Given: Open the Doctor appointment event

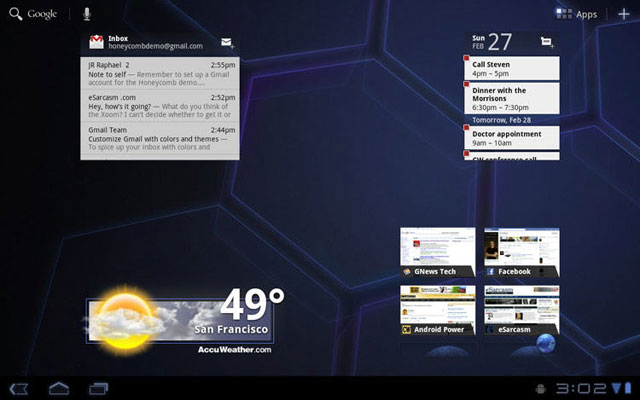Looking at the screenshot, I should tap(511, 136).
